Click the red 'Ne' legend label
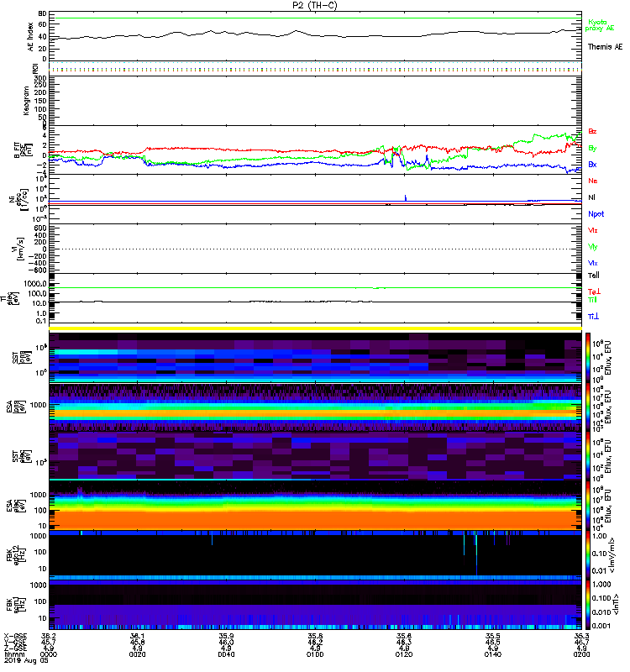Viewport: 630px width, 672px height. pos(593,181)
